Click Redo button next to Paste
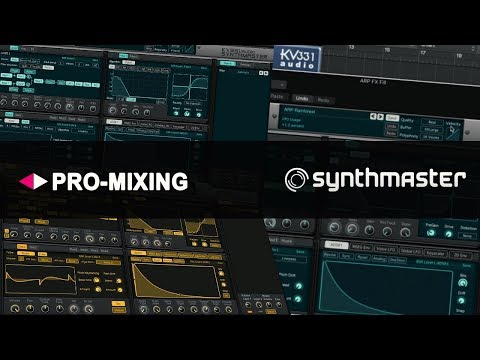480x360 pixels. pyautogui.click(x=323, y=100)
